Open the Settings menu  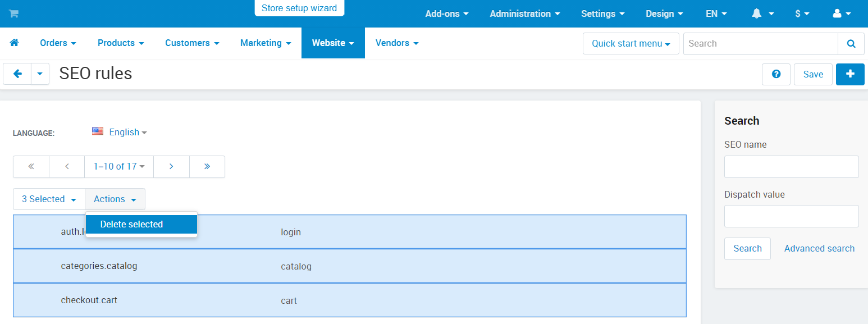[604, 13]
